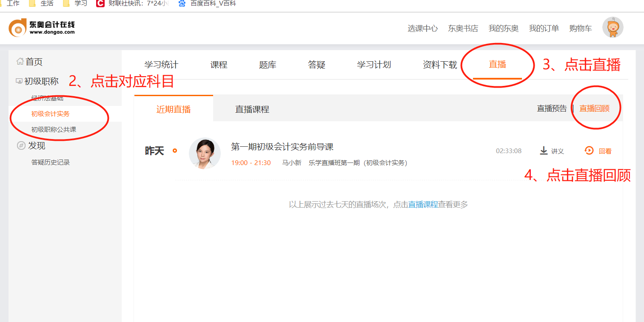Click the home icon beside 首页
This screenshot has height=322, width=644.
pyautogui.click(x=20, y=61)
